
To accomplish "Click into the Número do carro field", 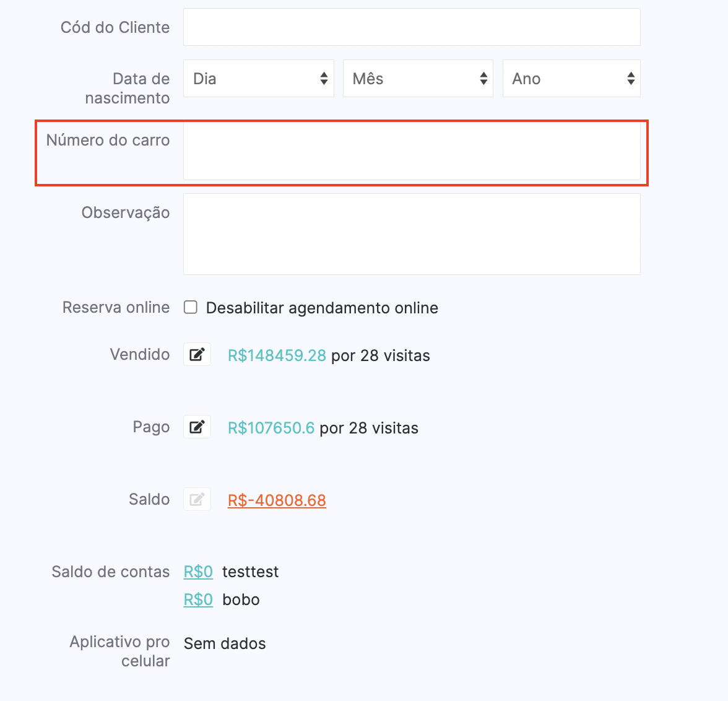I will pos(412,151).
